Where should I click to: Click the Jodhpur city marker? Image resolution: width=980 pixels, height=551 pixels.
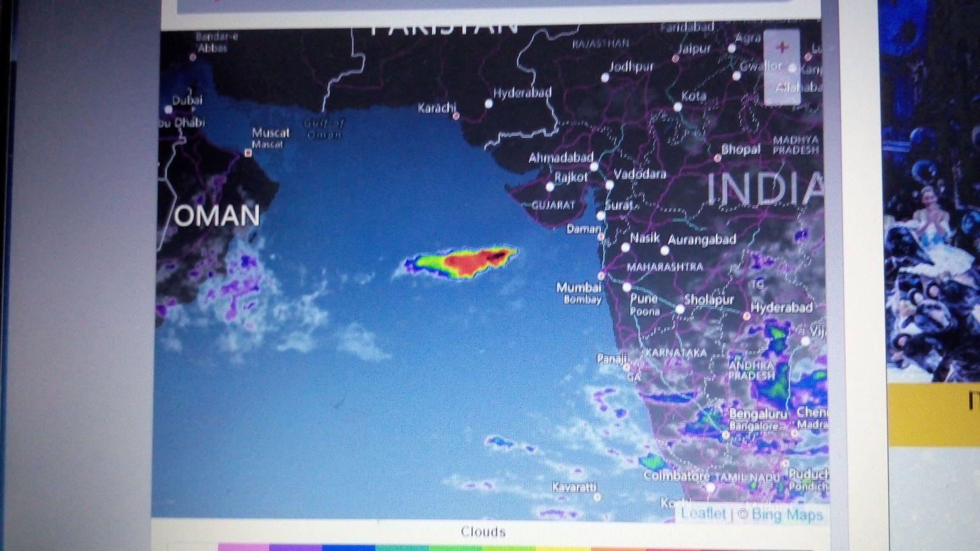605,78
